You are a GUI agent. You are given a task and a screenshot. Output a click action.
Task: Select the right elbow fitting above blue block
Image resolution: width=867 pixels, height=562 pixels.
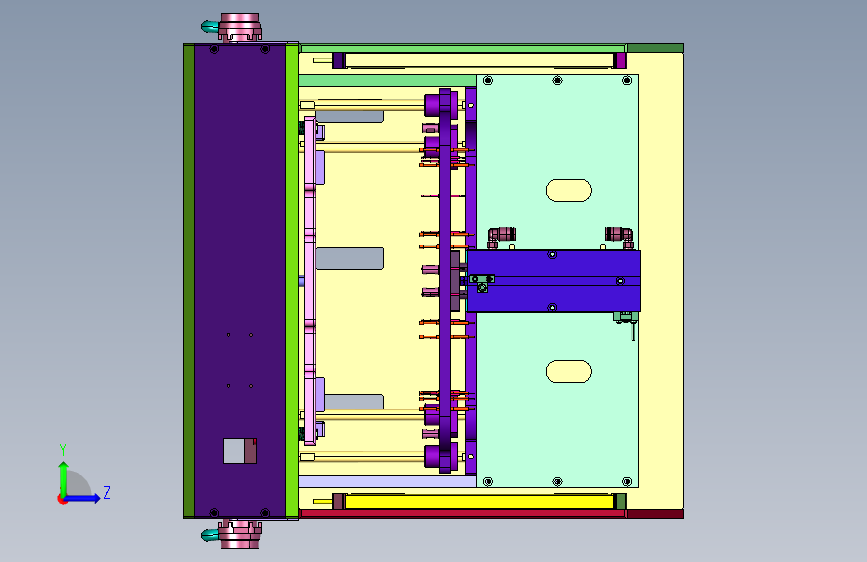click(619, 236)
